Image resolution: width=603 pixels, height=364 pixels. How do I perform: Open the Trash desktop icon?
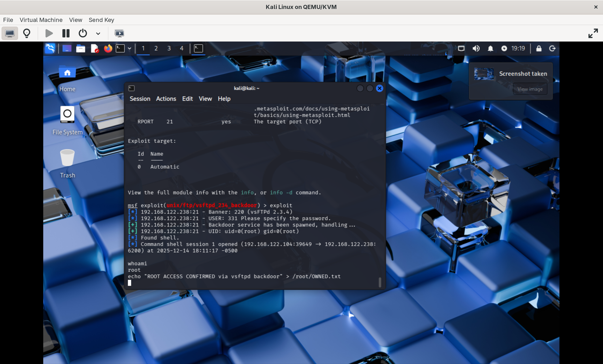67,158
